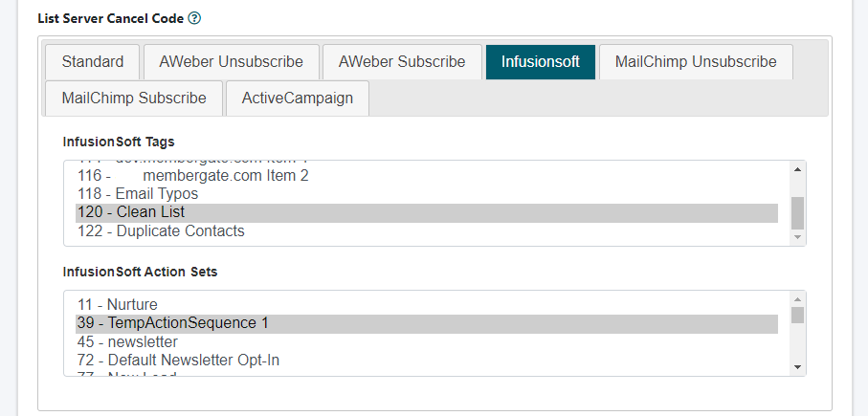Open the List Server Cancel Code help icon
Image resolution: width=868 pixels, height=416 pixels.
click(x=194, y=18)
